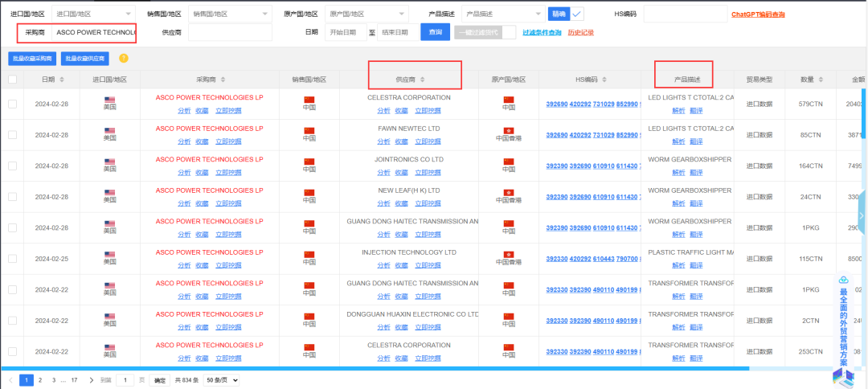Screen dimensions: 868x389
Task: Check the FAWN NEWTEC LTD row
Action: click(12, 135)
